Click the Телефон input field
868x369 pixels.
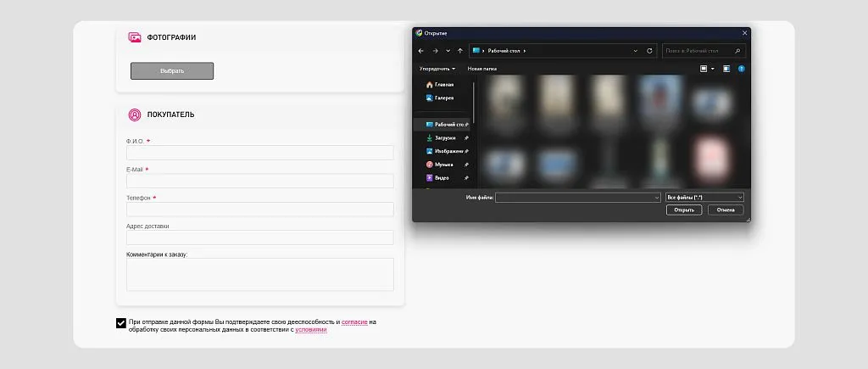[260, 210]
